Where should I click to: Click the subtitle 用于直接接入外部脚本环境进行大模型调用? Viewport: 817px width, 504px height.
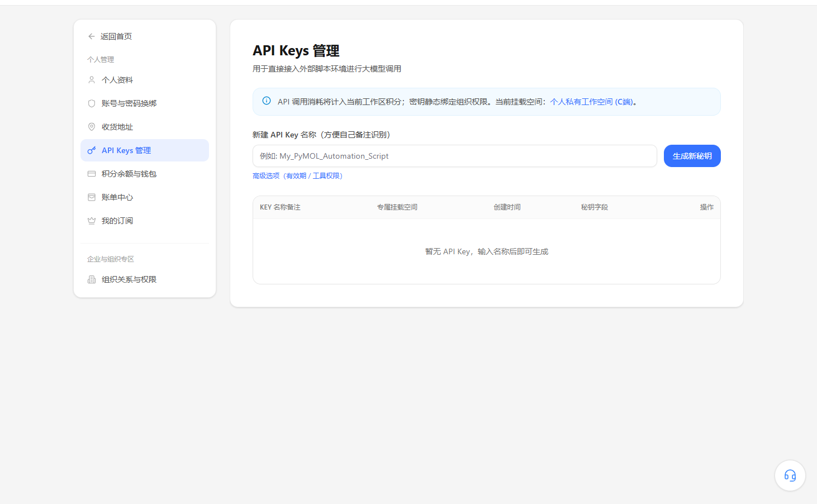327,69
